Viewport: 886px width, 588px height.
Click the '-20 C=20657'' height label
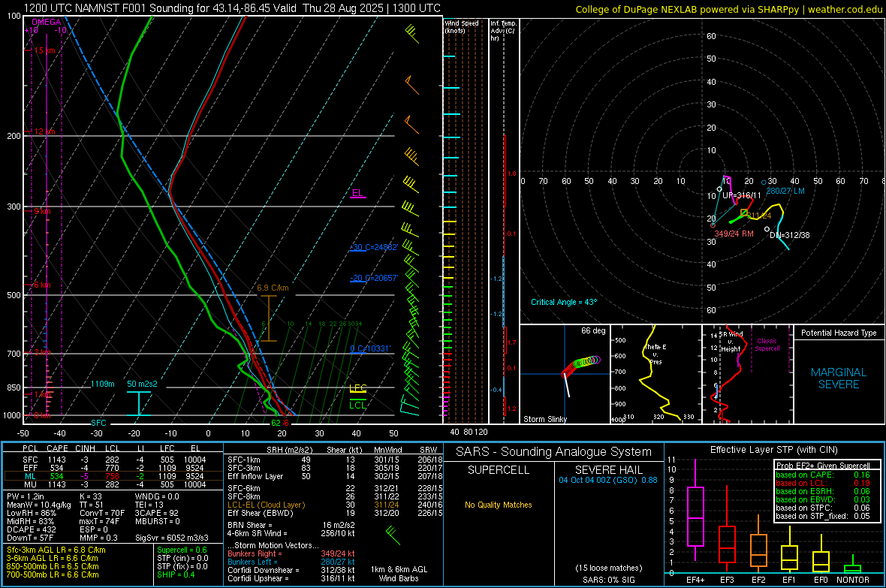(374, 278)
